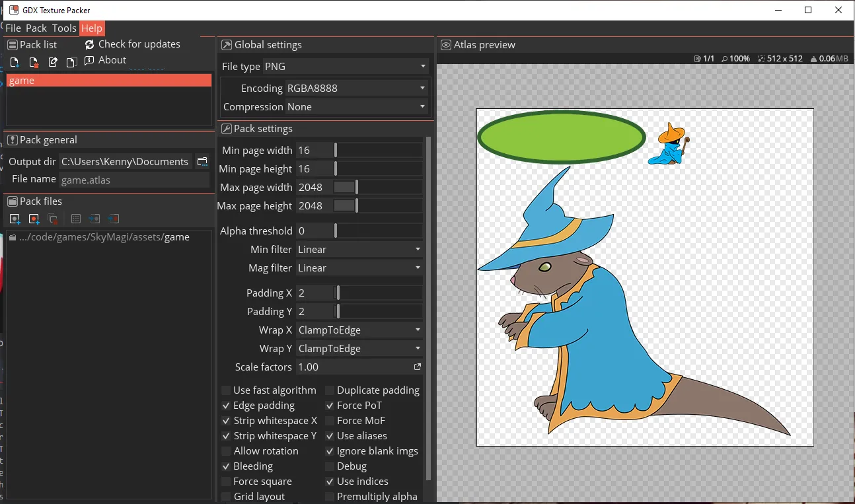Click the Check for updates refresh icon
The width and height of the screenshot is (855, 504).
pyautogui.click(x=90, y=44)
